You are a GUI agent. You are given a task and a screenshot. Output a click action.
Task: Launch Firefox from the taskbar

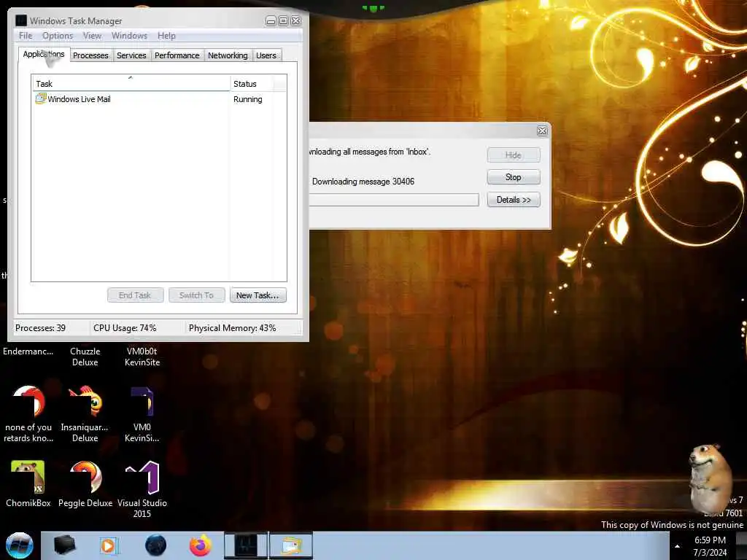200,545
